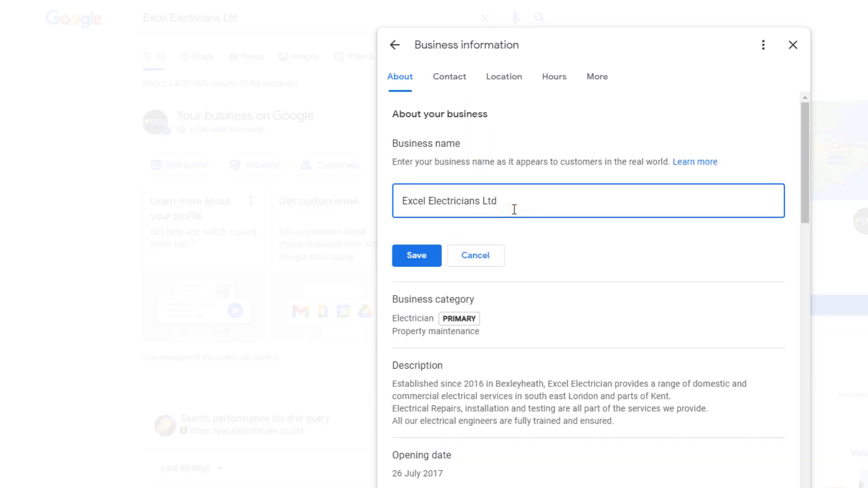Image resolution: width=868 pixels, height=488 pixels.
Task: Click the Property maintenance category
Action: (435, 331)
